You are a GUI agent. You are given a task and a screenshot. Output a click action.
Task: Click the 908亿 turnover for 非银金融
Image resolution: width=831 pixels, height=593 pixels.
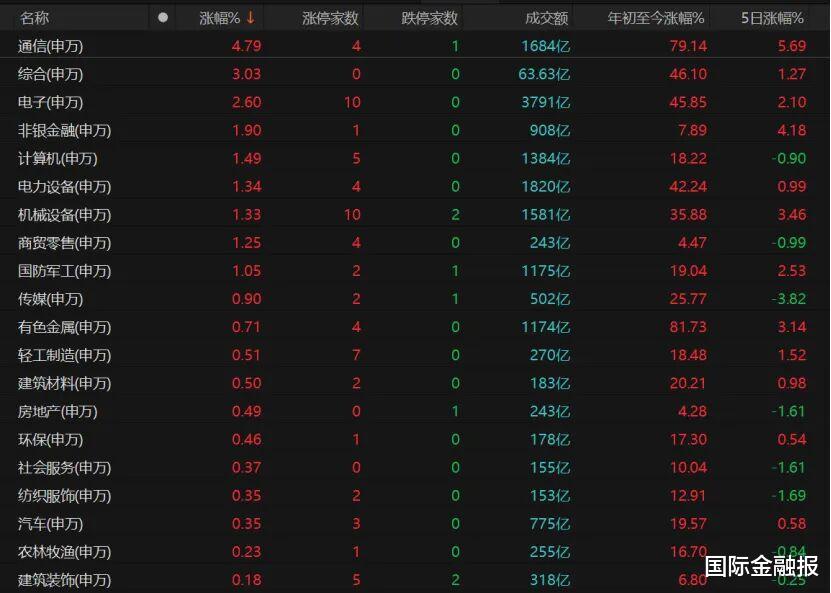[550, 130]
